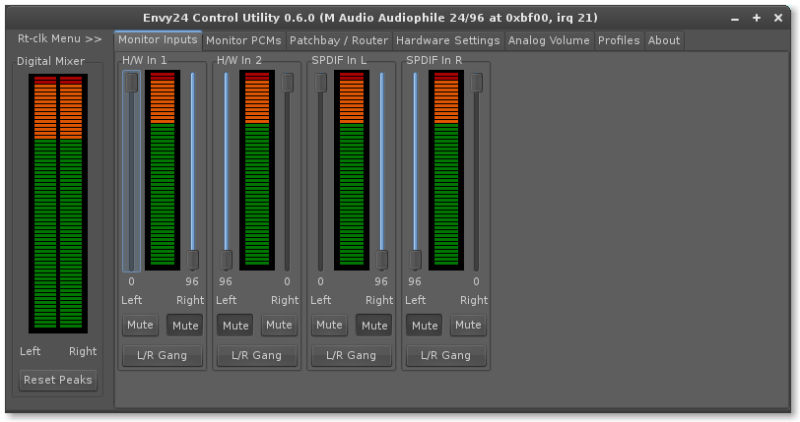Toggle Left Mute for H/W In 2
Image resolution: width=800 pixels, height=422 pixels.
[x=235, y=325]
